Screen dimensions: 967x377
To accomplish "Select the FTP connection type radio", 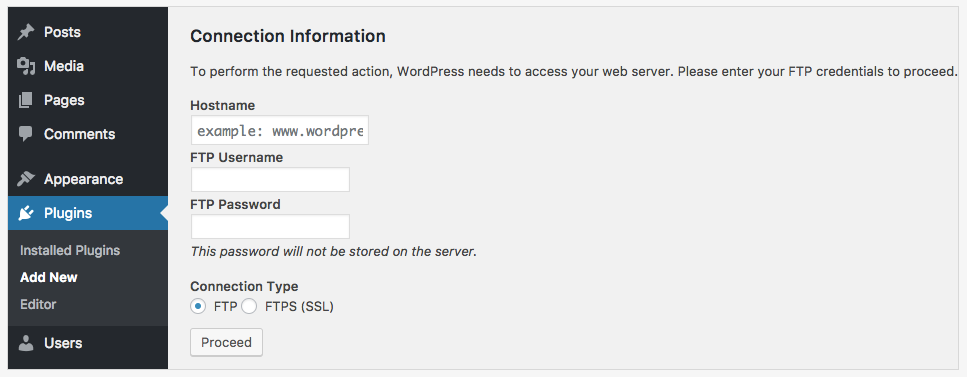I will pyautogui.click(x=198, y=306).
